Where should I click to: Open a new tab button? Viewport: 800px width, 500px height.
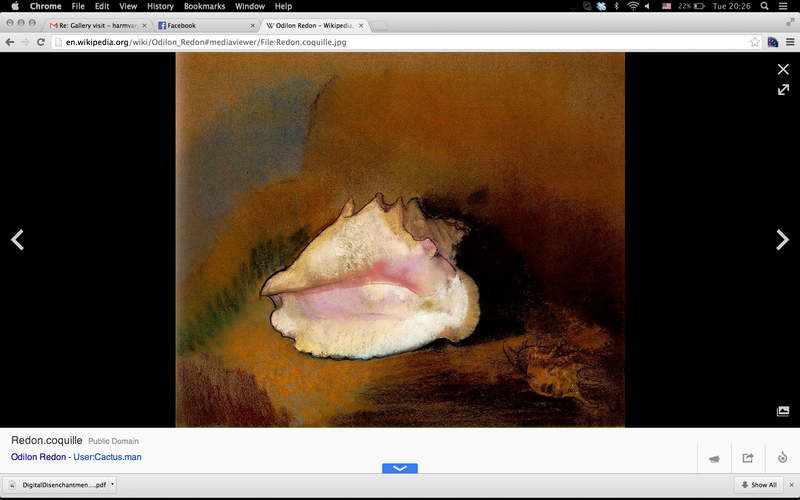(379, 26)
